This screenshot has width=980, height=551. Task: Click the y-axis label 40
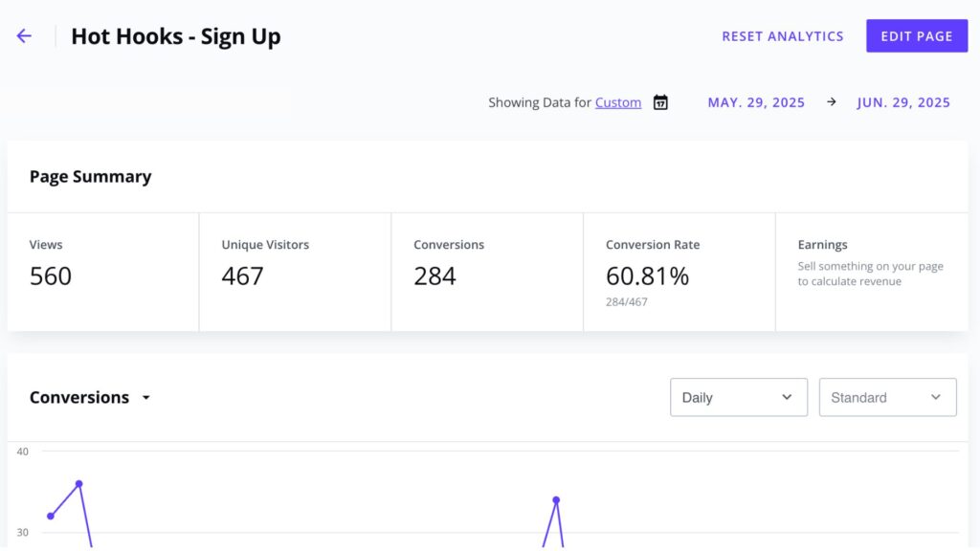click(23, 452)
